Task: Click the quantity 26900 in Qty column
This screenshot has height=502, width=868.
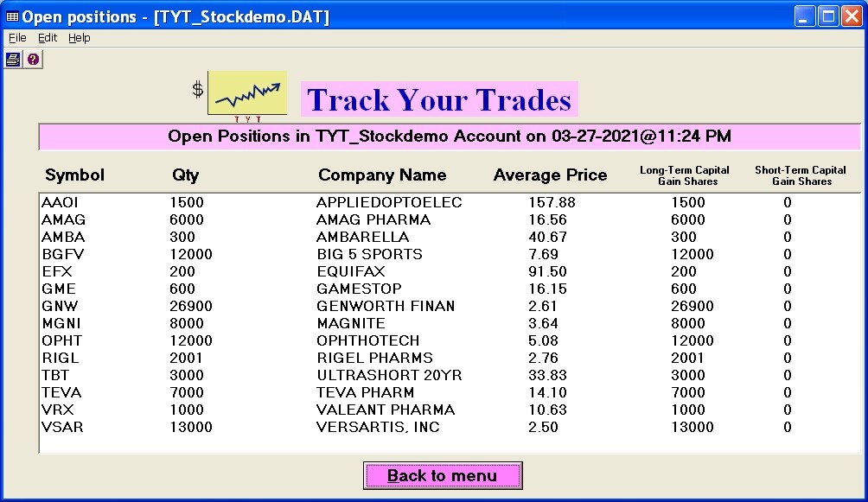Action: [x=191, y=306]
